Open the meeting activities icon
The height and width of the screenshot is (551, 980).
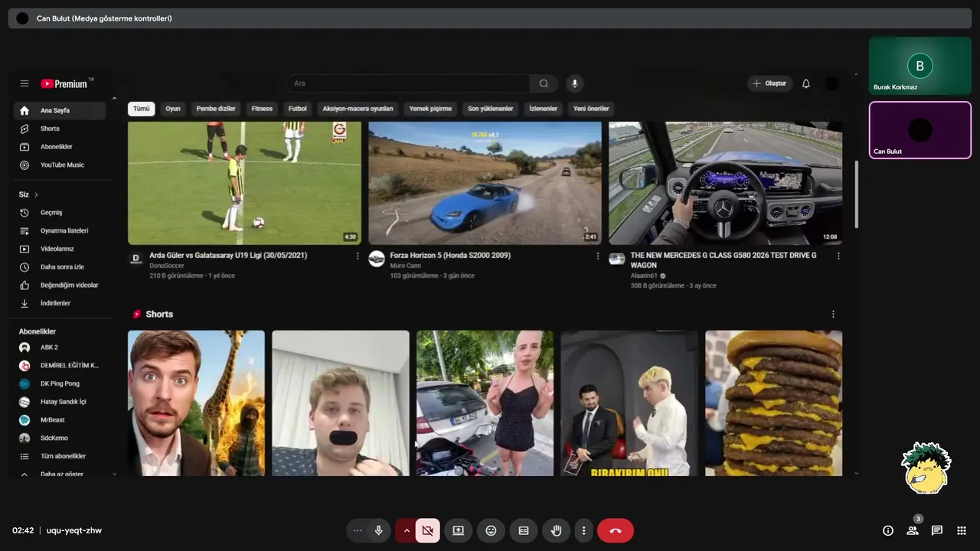point(962,530)
